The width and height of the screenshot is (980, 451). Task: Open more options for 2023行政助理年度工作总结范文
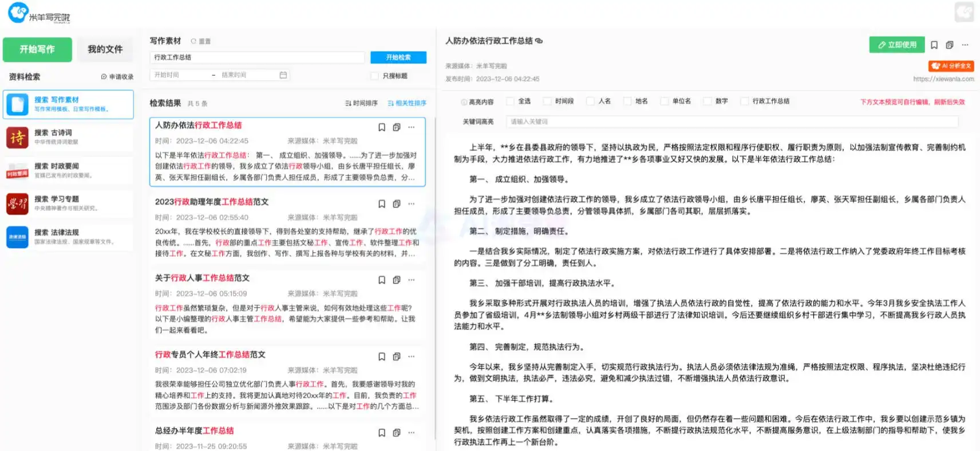(412, 204)
